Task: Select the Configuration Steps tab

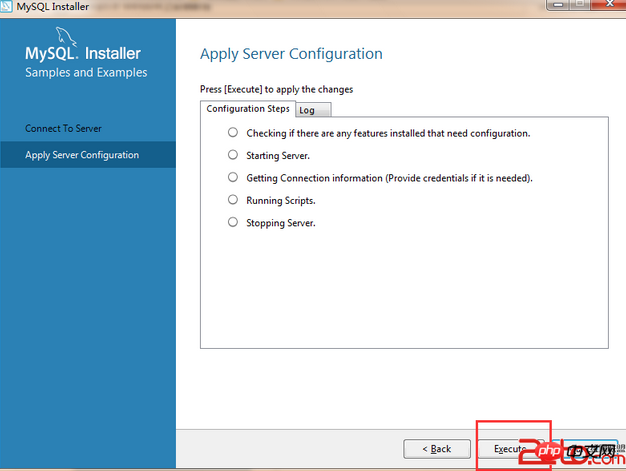Action: click(x=248, y=109)
